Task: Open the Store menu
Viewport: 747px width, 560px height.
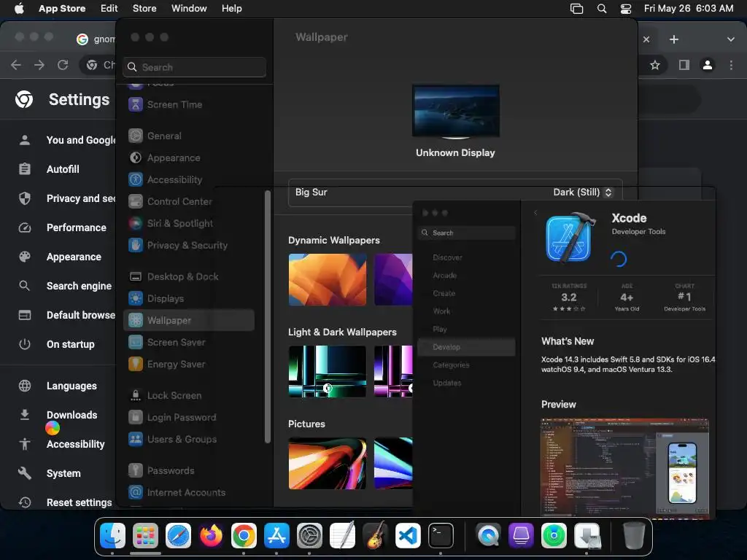Action: 144,9
